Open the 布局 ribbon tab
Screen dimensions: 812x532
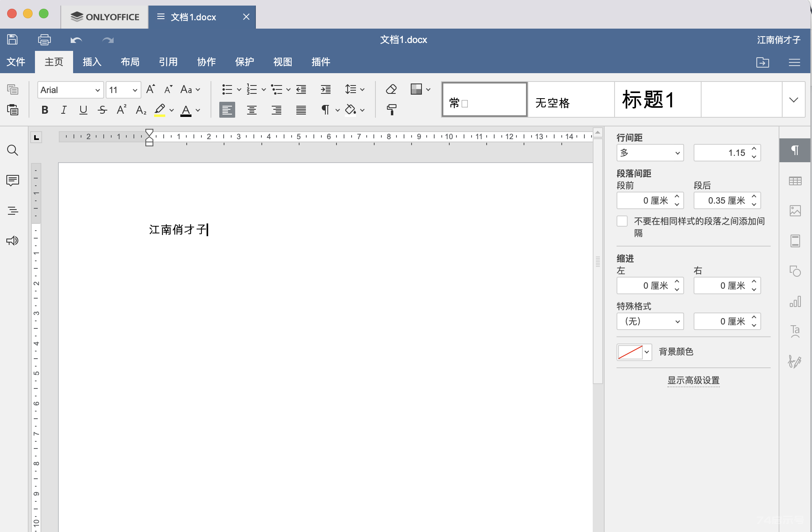tap(131, 61)
